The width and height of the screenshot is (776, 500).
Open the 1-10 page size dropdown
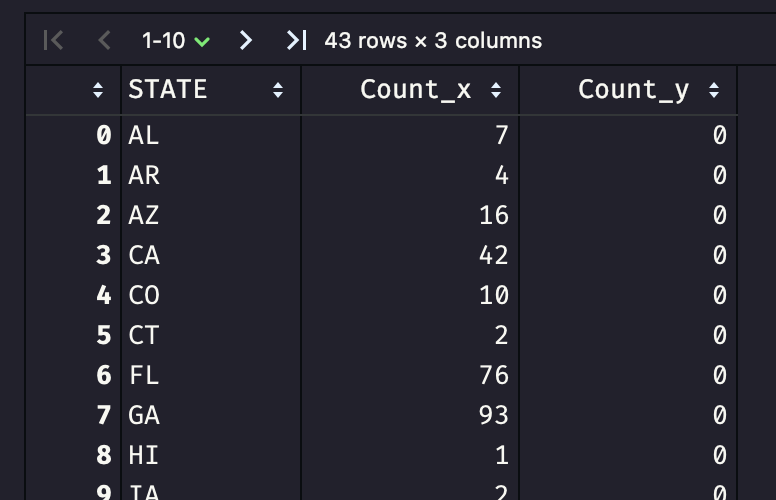176,41
